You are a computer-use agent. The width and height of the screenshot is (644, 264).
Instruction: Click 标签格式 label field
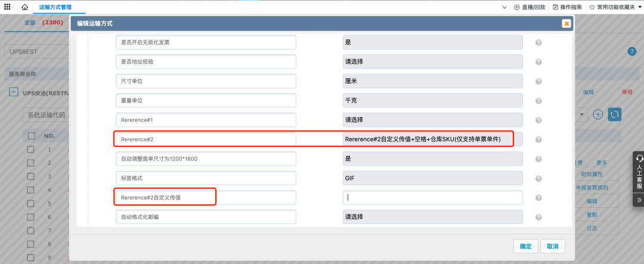click(x=206, y=178)
